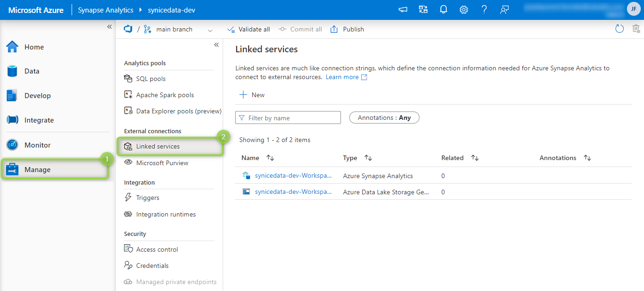Click the Microsoft Purview eye icon
The image size is (644, 291).
[128, 162]
